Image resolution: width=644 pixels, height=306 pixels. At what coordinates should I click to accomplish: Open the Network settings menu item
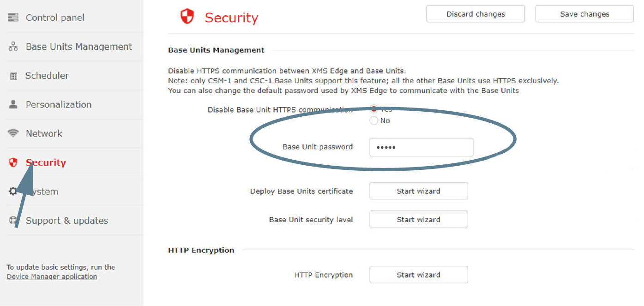pos(44,133)
